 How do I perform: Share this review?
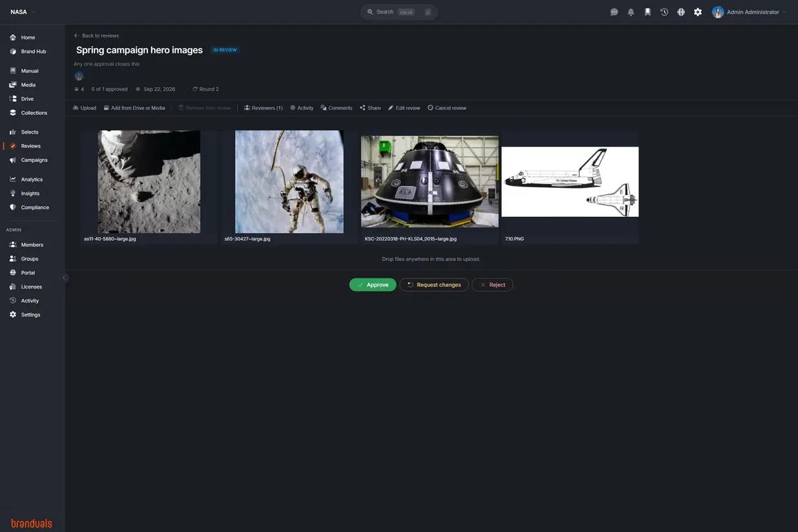pos(370,108)
